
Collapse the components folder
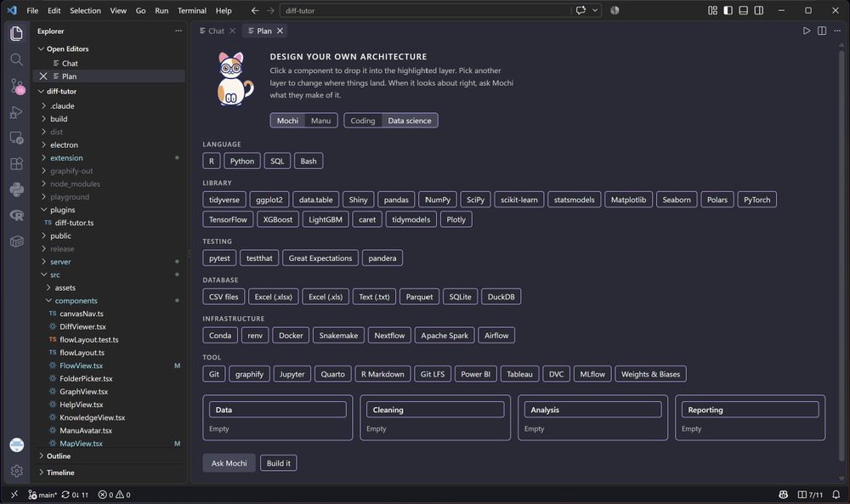click(x=109, y=301)
